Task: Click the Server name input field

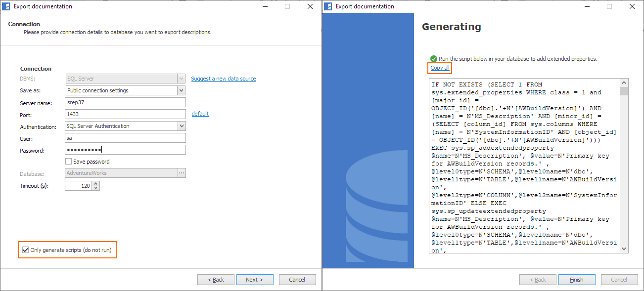Action: (125, 102)
